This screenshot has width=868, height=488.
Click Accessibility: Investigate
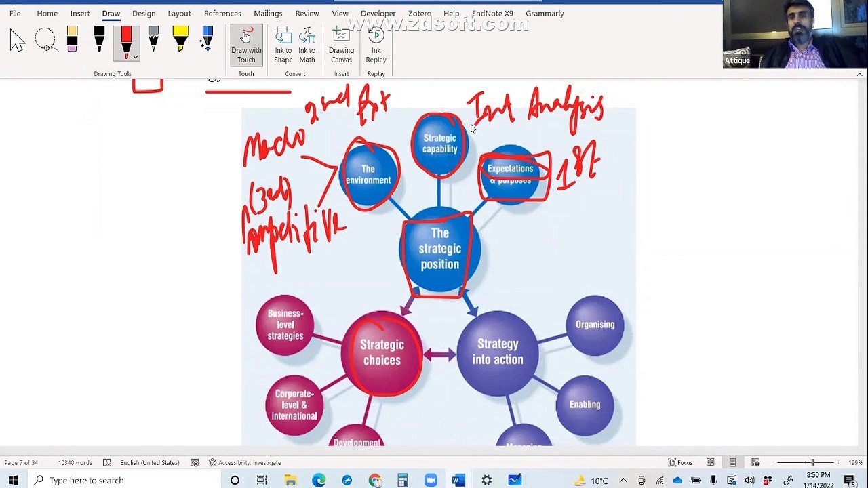click(244, 462)
